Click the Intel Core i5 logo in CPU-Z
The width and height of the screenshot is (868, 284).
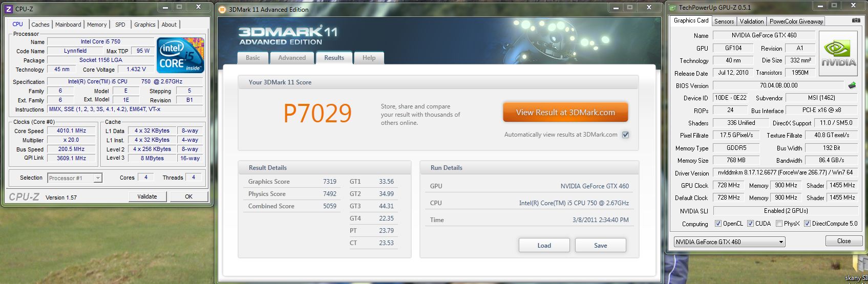[x=180, y=55]
